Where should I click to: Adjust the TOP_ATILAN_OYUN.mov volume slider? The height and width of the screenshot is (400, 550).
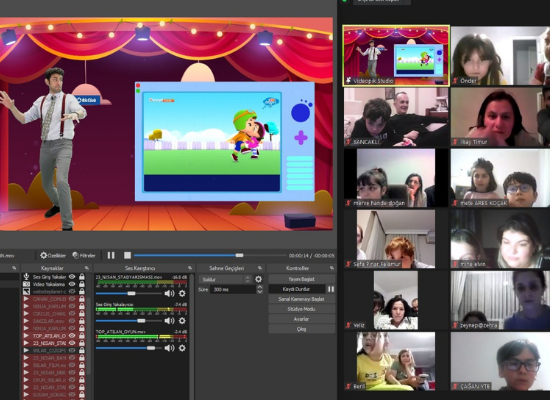tap(129, 348)
